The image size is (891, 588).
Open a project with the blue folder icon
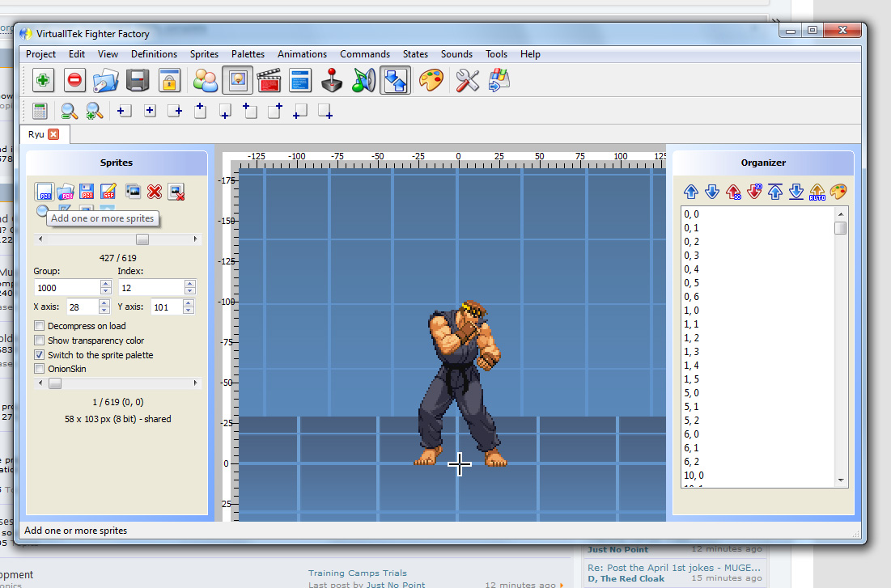106,80
